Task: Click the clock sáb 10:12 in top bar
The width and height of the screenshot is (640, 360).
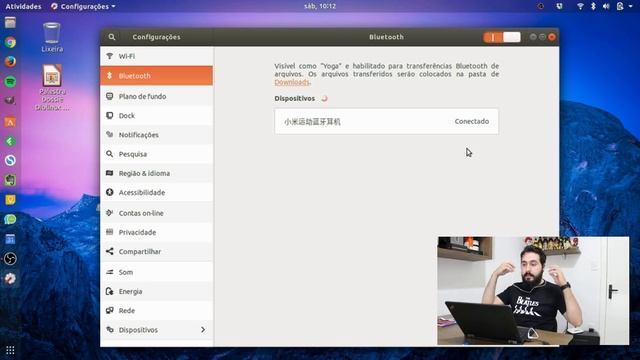Action: [320, 6]
